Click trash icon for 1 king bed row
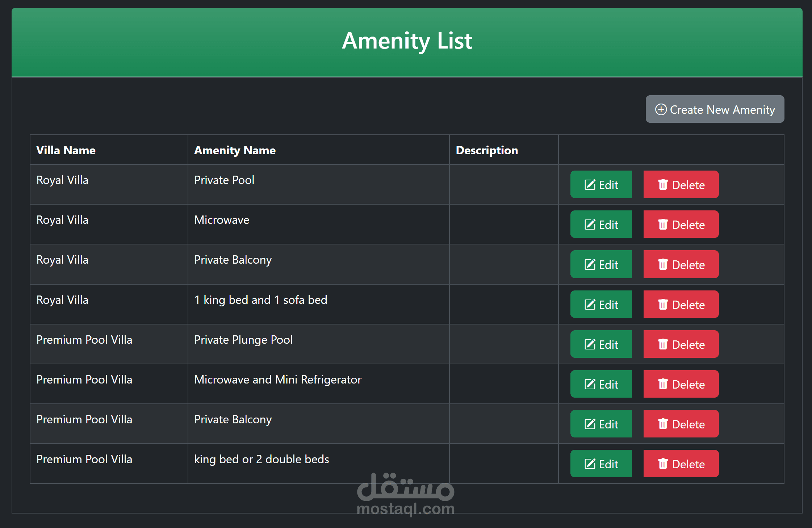The width and height of the screenshot is (812, 528). [x=663, y=305]
